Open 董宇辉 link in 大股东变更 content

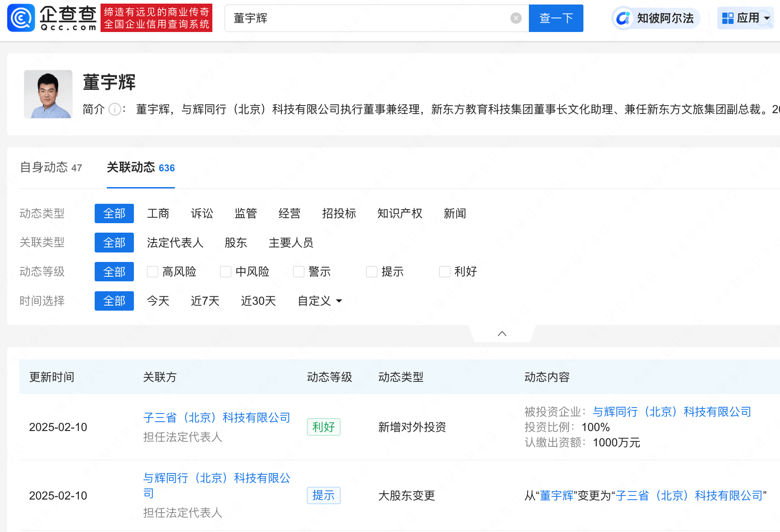556,496
